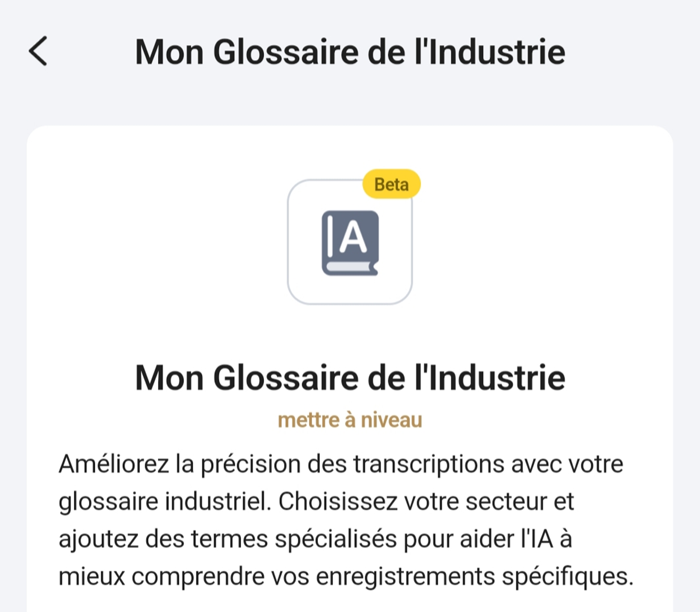Click the line starting "ajoutez des termes"
Viewport: 700px width, 612px height.
pos(315,539)
